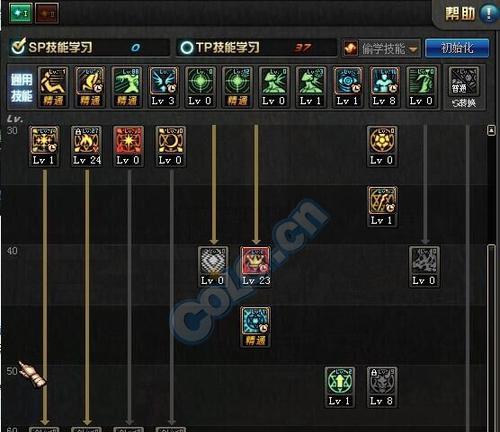The width and height of the screenshot is (500, 432).
Task: Toggle the 管理 skill swap button
Action: pos(464,87)
